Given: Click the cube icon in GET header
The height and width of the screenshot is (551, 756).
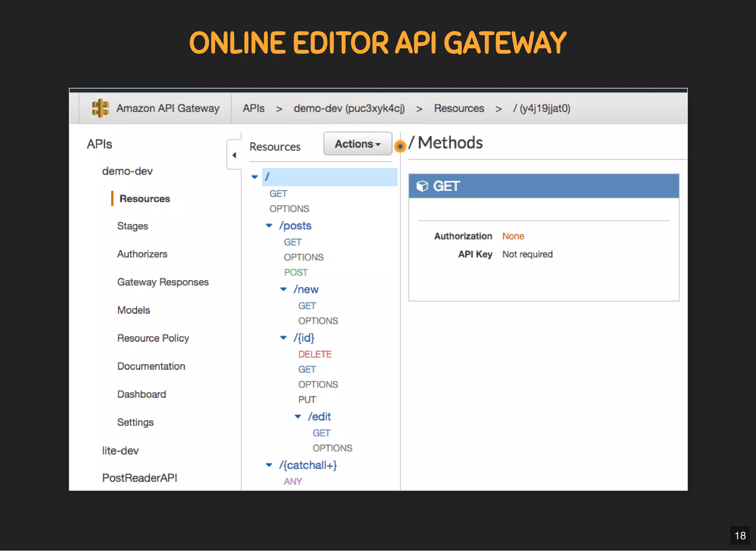Looking at the screenshot, I should coord(422,186).
